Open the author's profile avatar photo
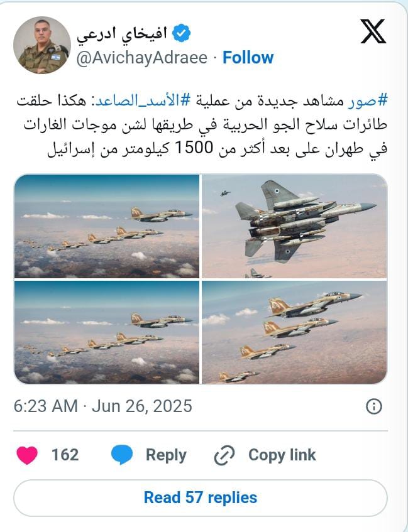 click(x=42, y=45)
